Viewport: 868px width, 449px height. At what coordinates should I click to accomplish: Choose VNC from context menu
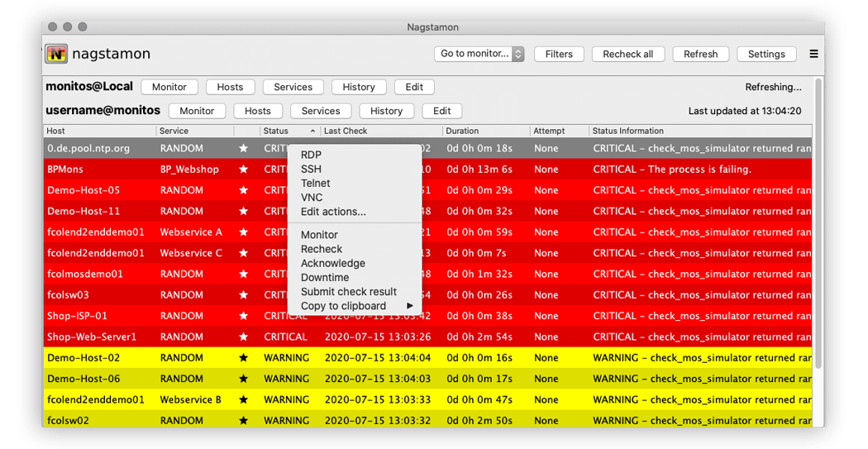(x=312, y=198)
